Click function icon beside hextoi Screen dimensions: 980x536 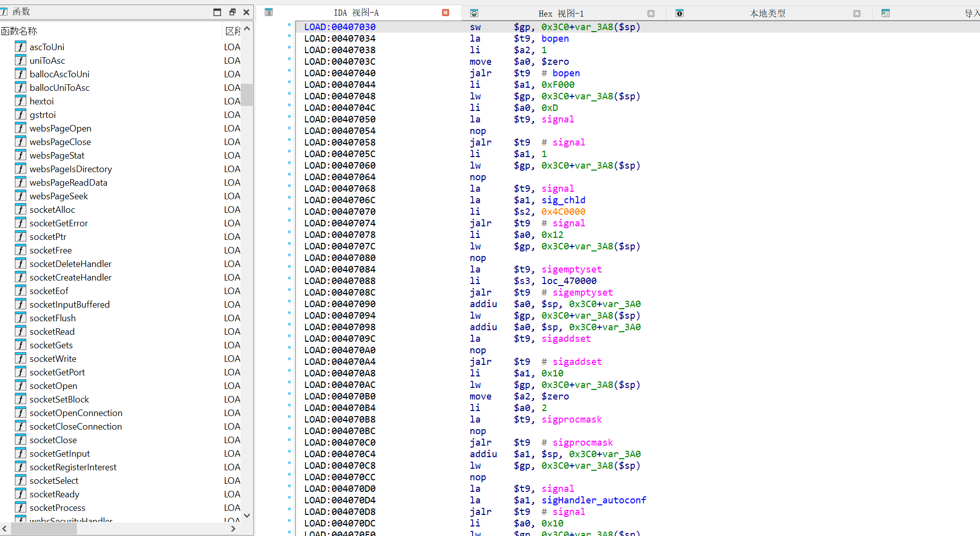(x=21, y=101)
